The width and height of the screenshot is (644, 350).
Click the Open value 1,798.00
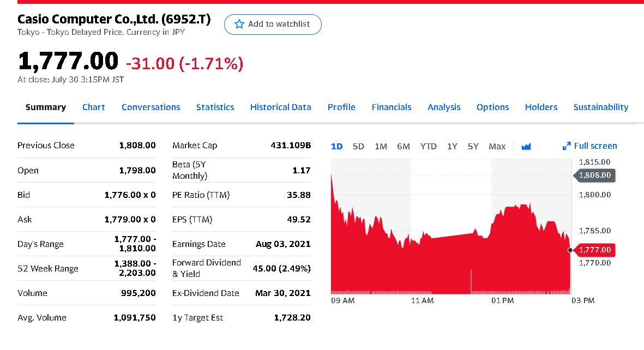point(137,171)
